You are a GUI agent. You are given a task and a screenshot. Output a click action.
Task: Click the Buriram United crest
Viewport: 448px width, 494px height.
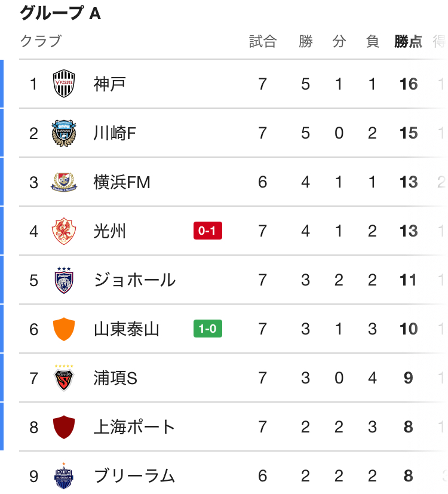click(63, 475)
